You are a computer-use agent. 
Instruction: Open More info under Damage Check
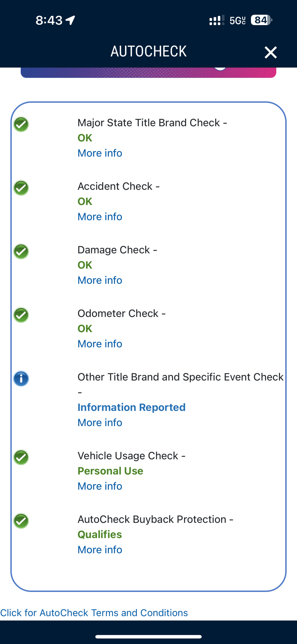100,280
